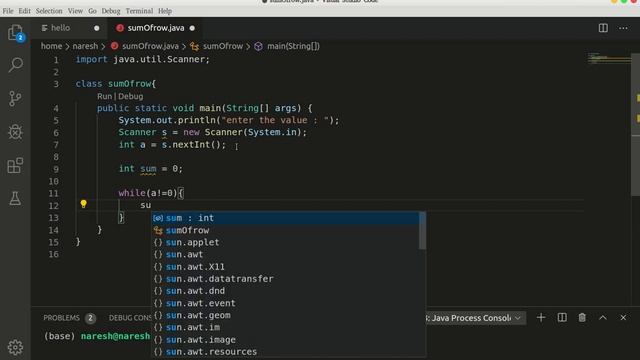Image resolution: width=640 pixels, height=360 pixels.
Task: Open the Source Control view icon
Action: tap(15, 98)
